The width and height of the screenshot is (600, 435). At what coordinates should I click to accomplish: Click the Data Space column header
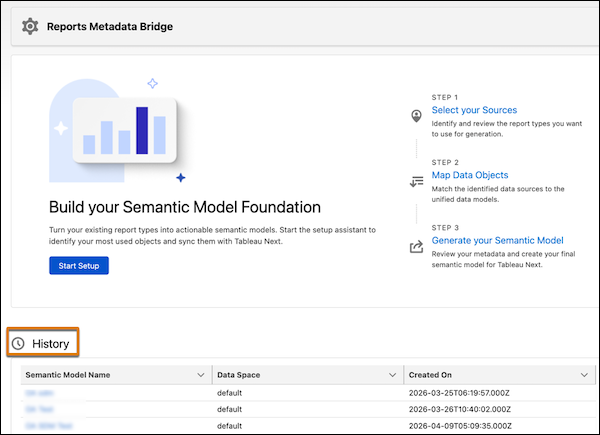pyautogui.click(x=239, y=375)
